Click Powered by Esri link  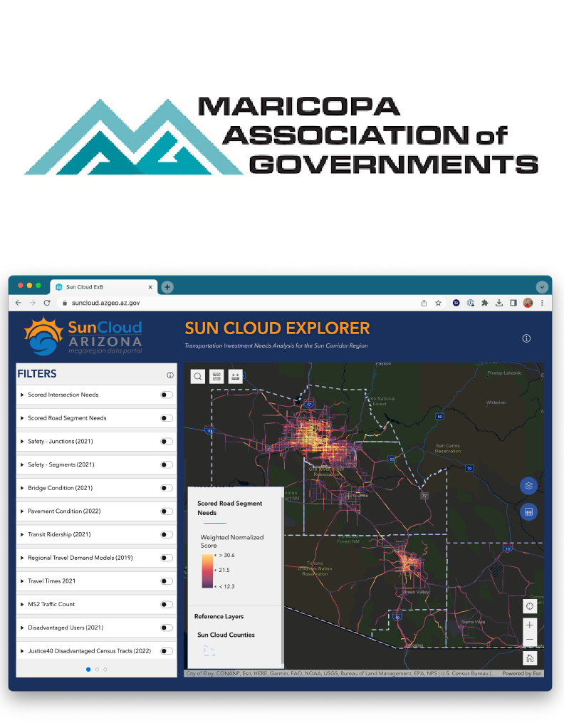(522, 673)
